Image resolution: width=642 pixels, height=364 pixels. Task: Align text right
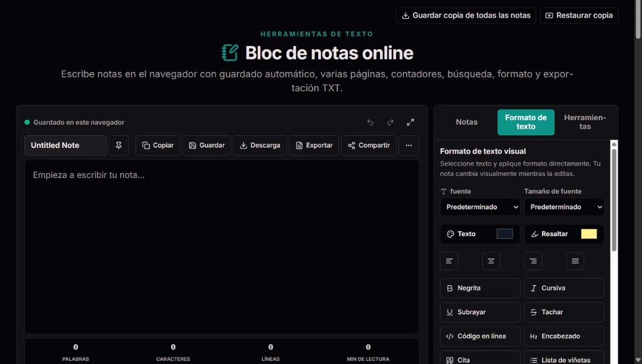533,261
